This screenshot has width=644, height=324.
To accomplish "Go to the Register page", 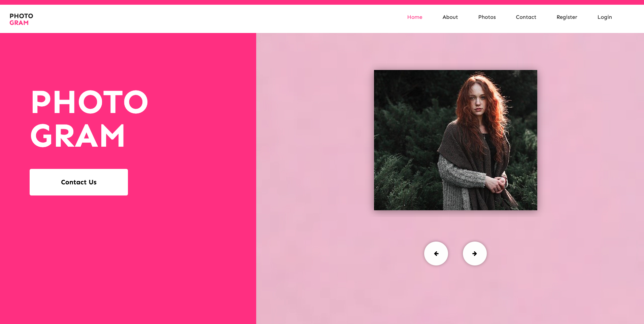I will tap(567, 17).
